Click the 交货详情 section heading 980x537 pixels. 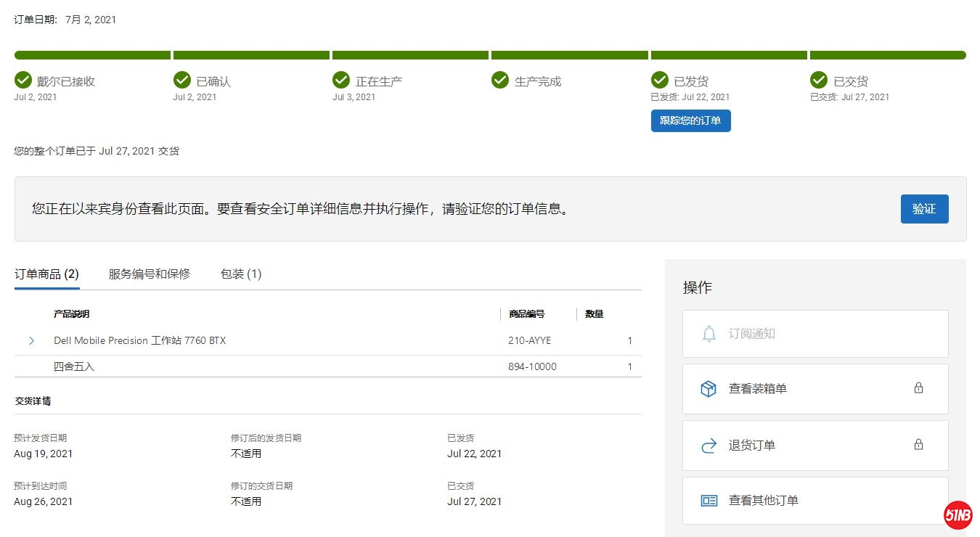tap(33, 401)
